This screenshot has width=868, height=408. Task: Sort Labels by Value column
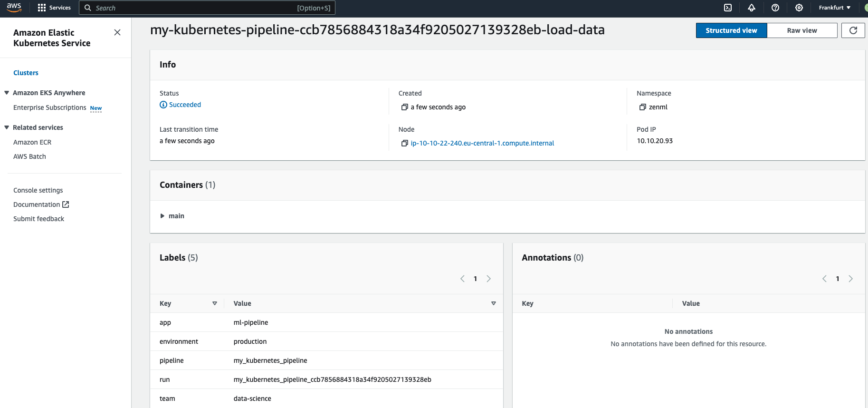(494, 303)
